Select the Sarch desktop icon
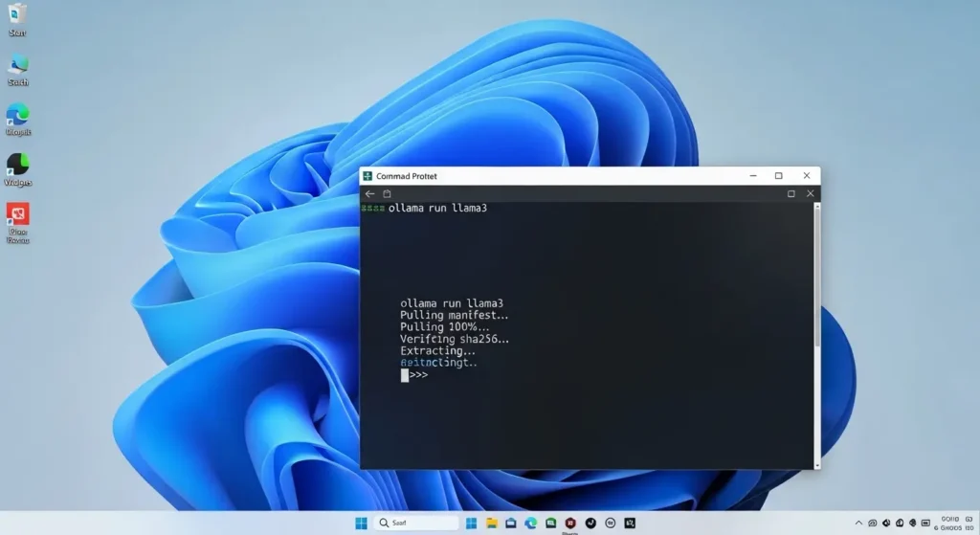 (x=17, y=70)
